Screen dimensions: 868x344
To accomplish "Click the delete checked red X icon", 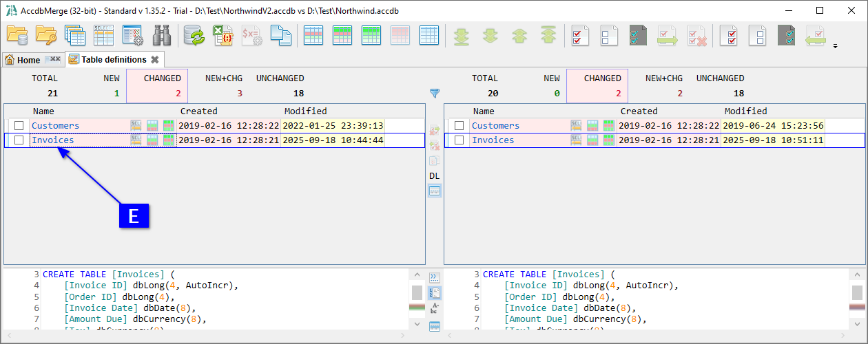I will pyautogui.click(x=696, y=34).
